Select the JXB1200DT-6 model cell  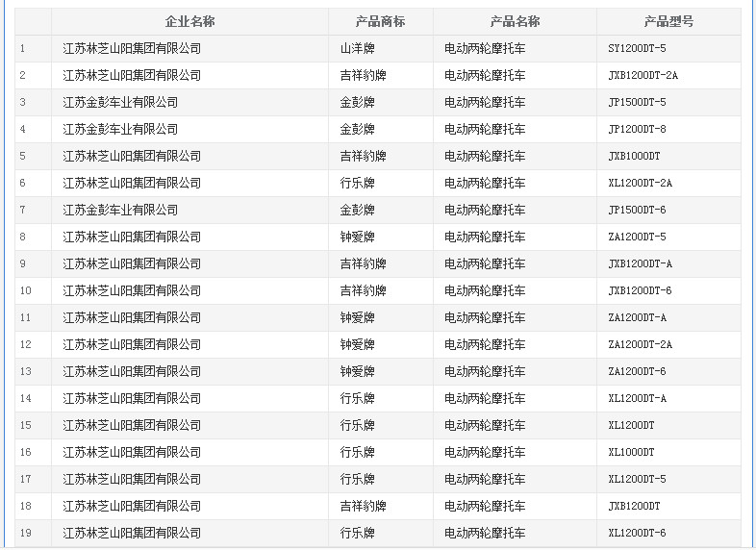pyautogui.click(x=640, y=290)
